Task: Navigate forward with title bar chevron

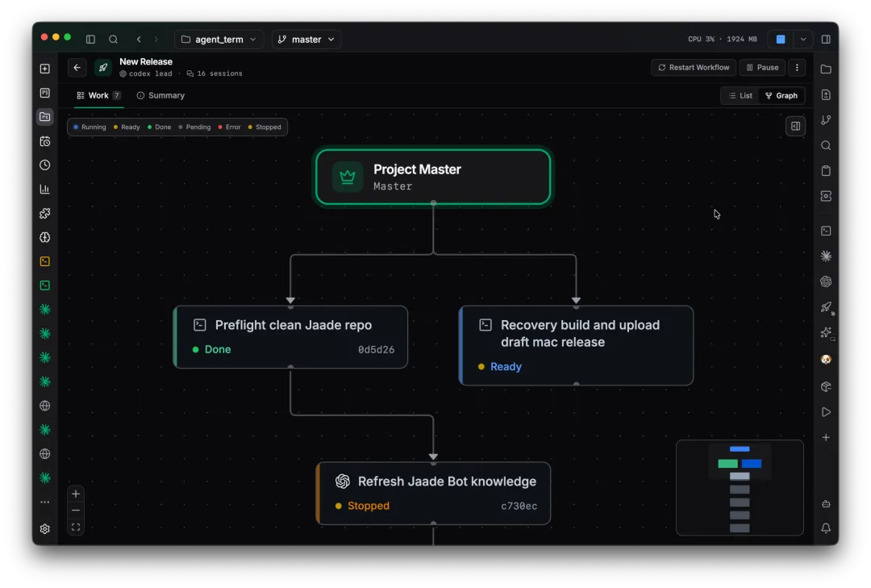Action: [x=156, y=40]
